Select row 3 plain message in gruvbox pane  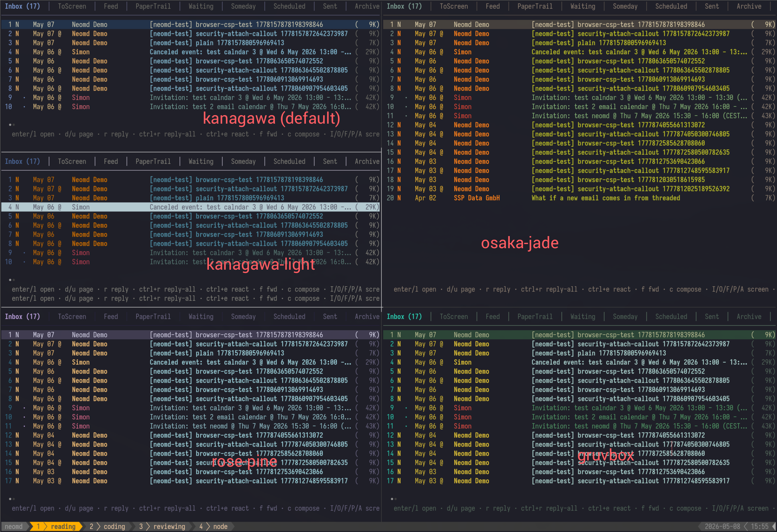(x=579, y=353)
